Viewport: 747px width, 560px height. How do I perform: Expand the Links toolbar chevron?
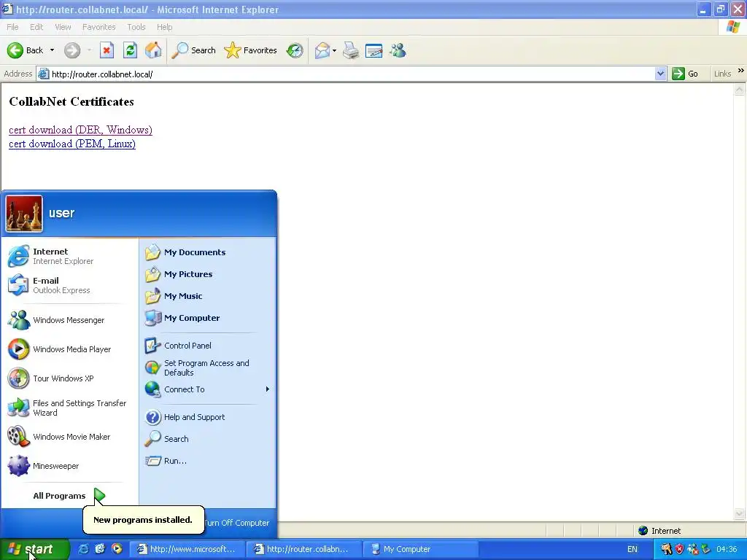(x=741, y=71)
